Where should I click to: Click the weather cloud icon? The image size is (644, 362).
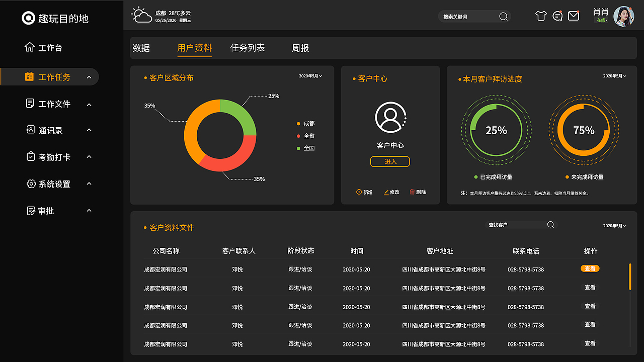point(141,16)
